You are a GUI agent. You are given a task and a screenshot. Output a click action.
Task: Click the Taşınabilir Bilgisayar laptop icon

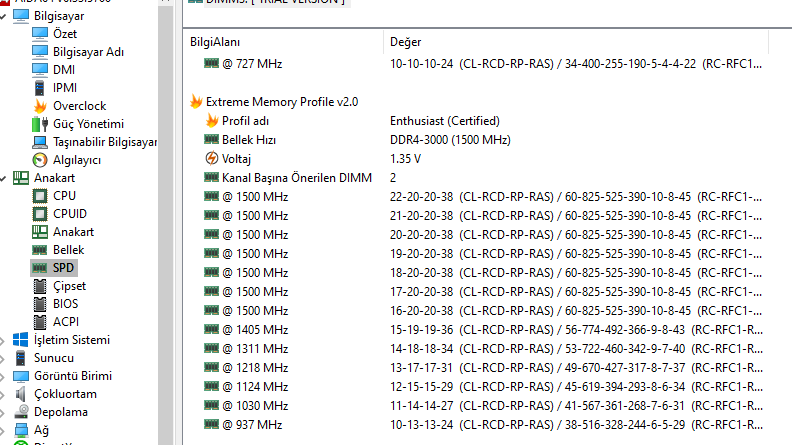[40, 142]
